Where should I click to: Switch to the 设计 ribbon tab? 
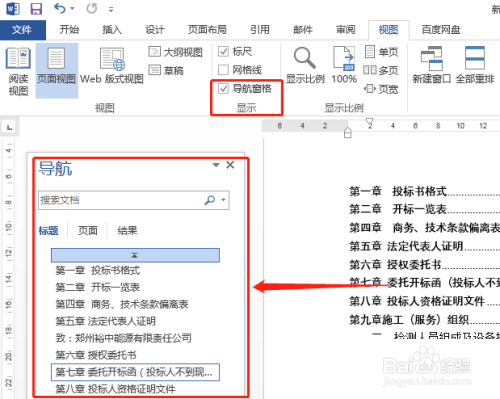pos(155,30)
